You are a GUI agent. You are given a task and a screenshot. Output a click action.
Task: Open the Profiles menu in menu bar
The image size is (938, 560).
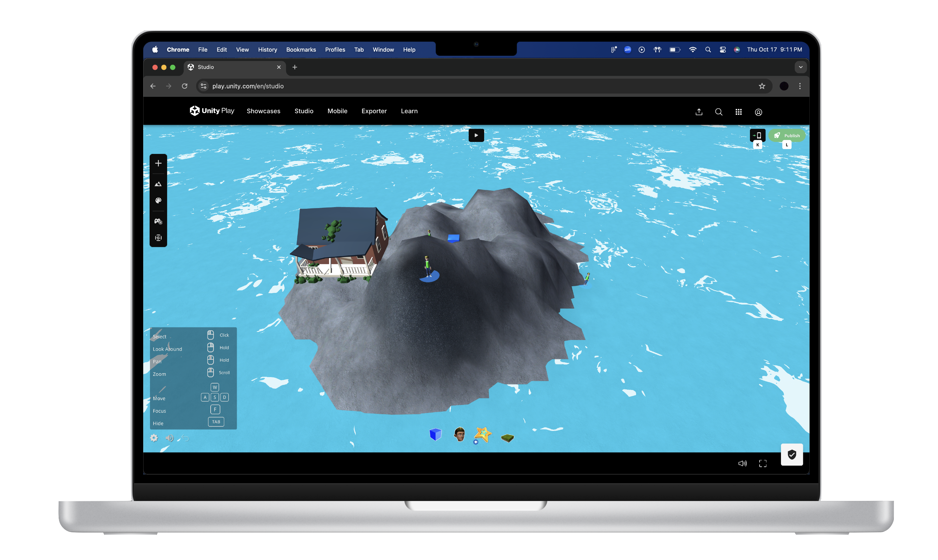point(335,49)
